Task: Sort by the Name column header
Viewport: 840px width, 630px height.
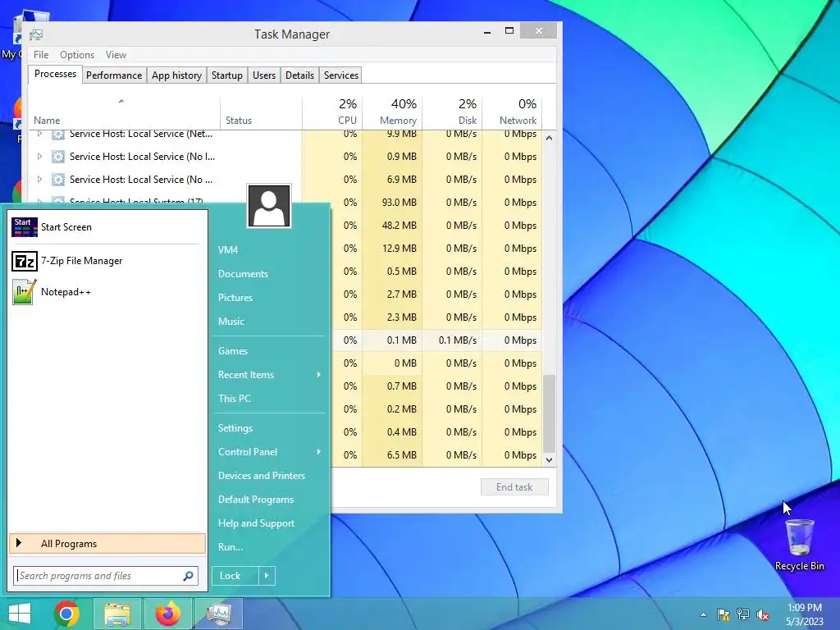Action: [125, 112]
